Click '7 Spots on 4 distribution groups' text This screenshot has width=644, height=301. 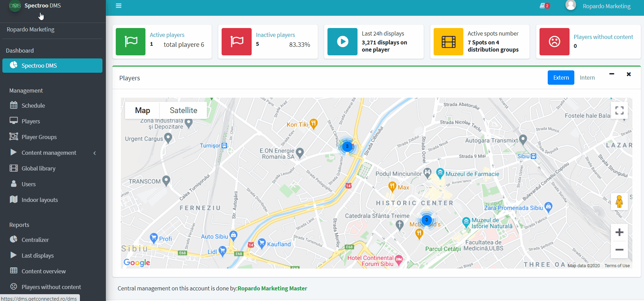pos(493,46)
